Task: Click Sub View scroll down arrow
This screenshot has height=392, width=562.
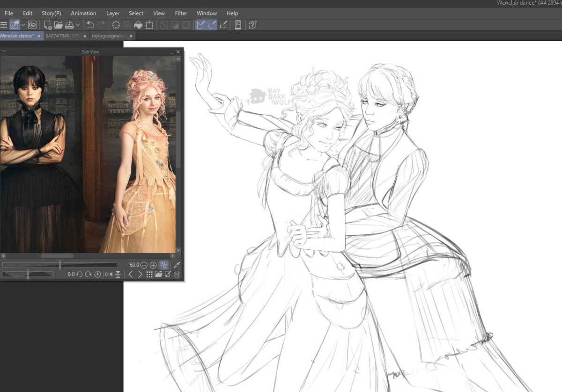Action: pyautogui.click(x=178, y=250)
